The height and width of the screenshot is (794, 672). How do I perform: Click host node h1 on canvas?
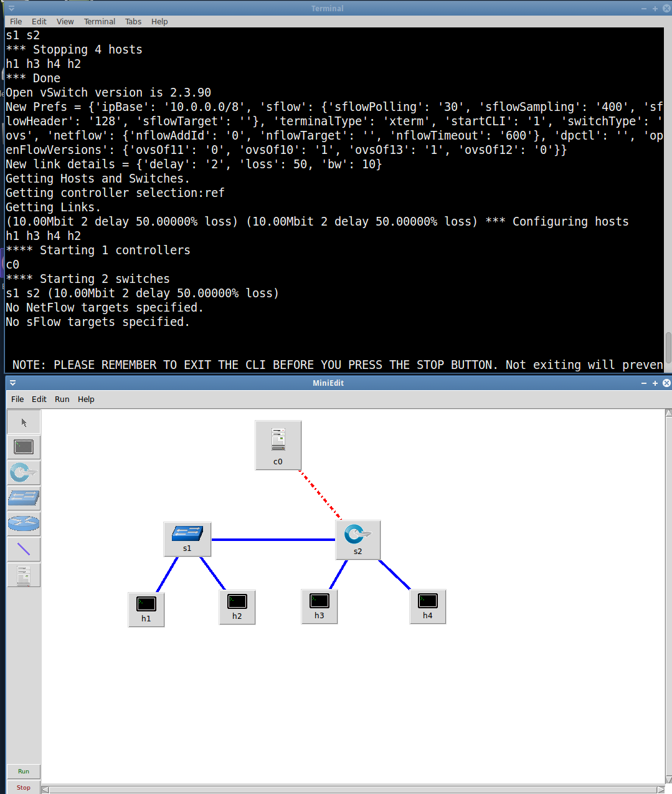(x=146, y=609)
